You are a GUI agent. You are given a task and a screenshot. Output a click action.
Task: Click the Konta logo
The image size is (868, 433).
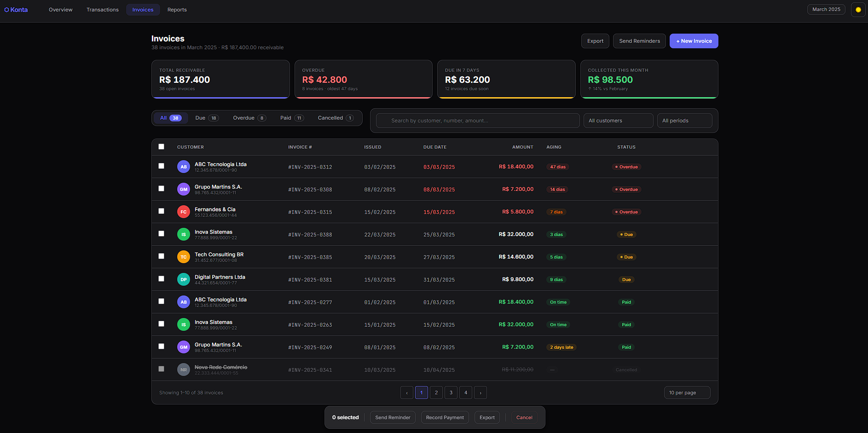[16, 10]
